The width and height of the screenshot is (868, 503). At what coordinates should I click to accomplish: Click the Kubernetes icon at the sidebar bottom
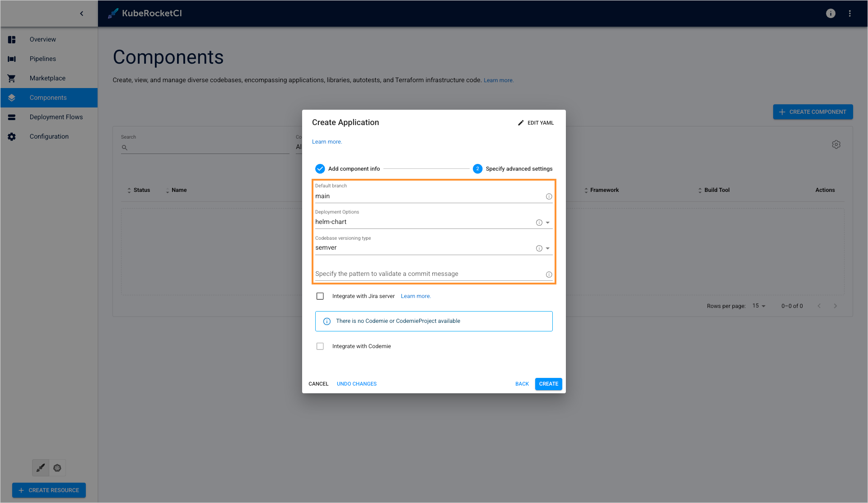(x=57, y=468)
